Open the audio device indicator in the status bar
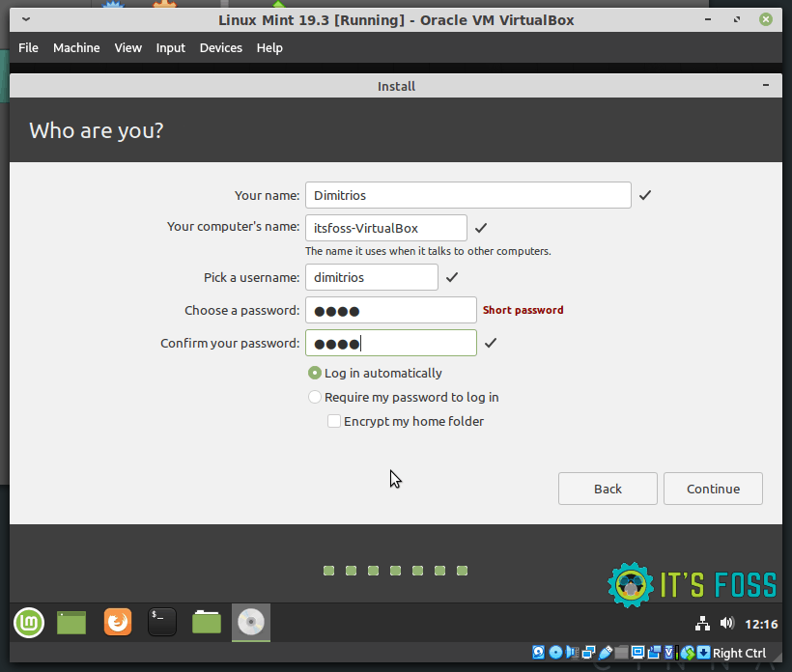The image size is (792, 672). point(572,652)
